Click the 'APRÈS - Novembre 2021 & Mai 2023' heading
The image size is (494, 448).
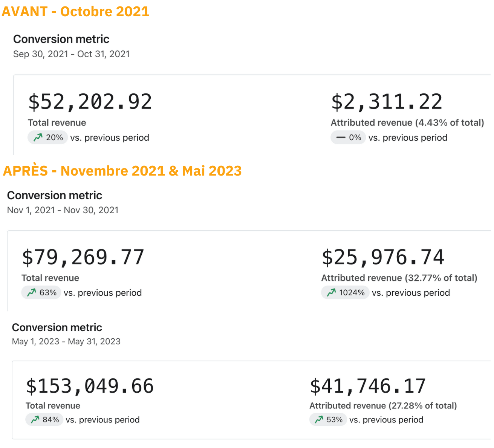point(122,171)
